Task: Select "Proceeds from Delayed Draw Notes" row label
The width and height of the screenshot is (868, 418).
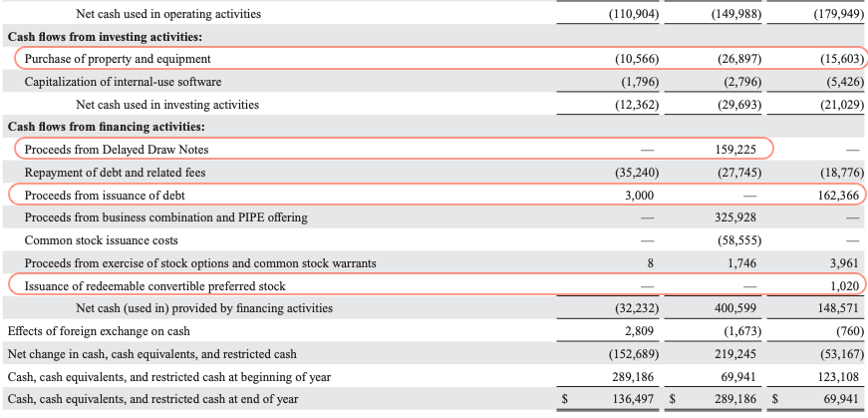Action: coord(116,150)
